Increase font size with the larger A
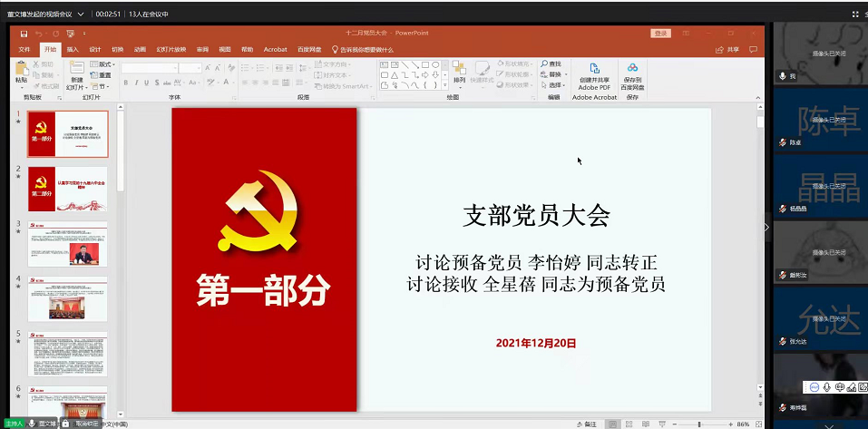 tap(208, 67)
